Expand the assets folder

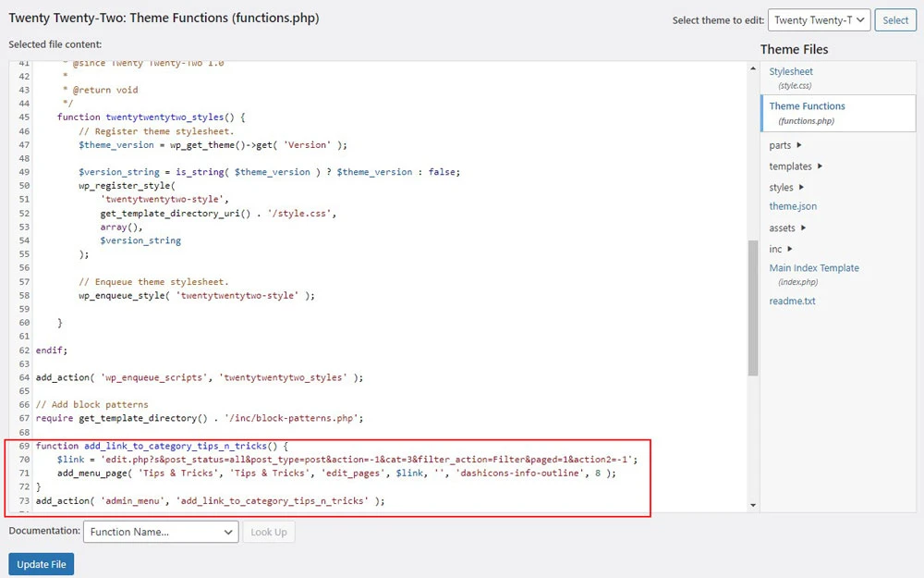[784, 228]
